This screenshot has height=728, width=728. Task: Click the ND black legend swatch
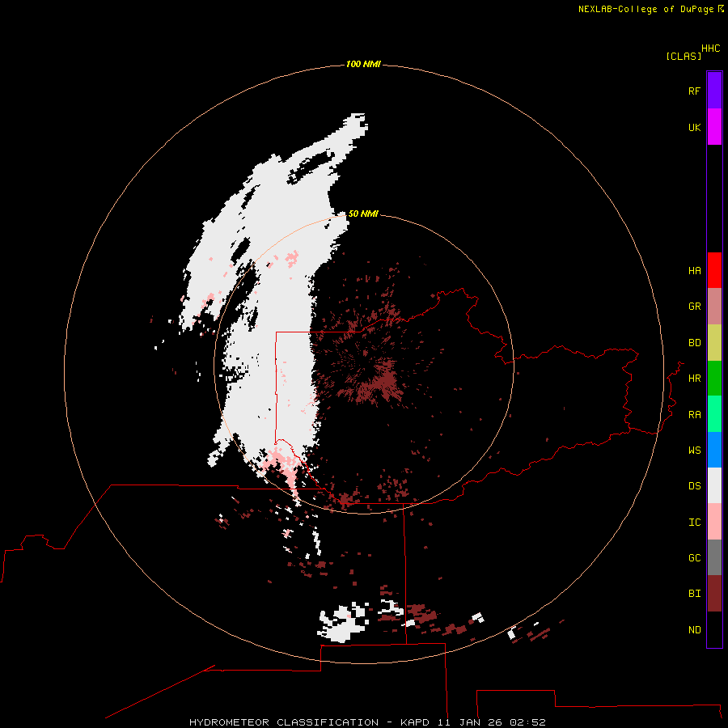pyautogui.click(x=714, y=629)
